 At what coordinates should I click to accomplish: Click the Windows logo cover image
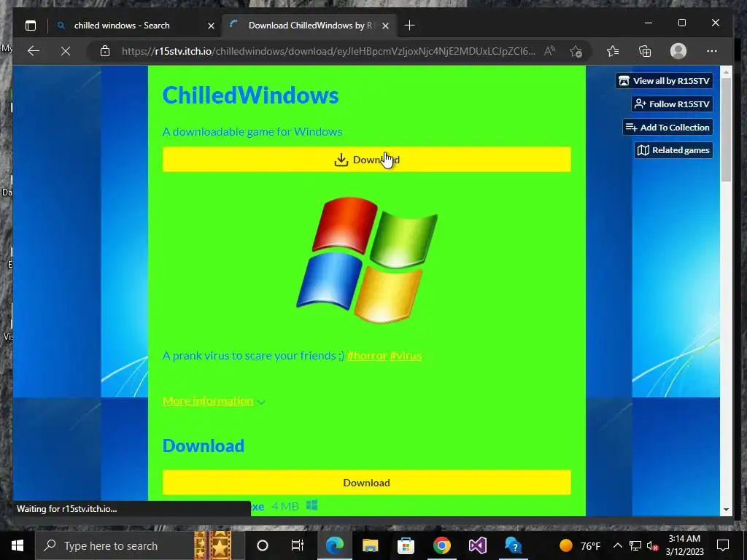(x=368, y=260)
